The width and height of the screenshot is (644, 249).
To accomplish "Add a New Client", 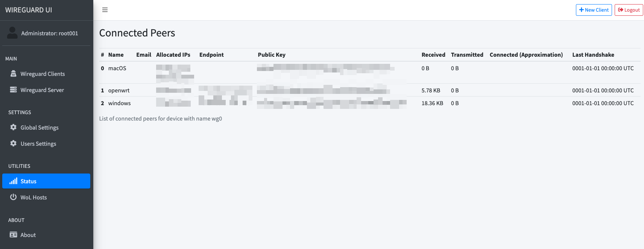I will tap(594, 10).
